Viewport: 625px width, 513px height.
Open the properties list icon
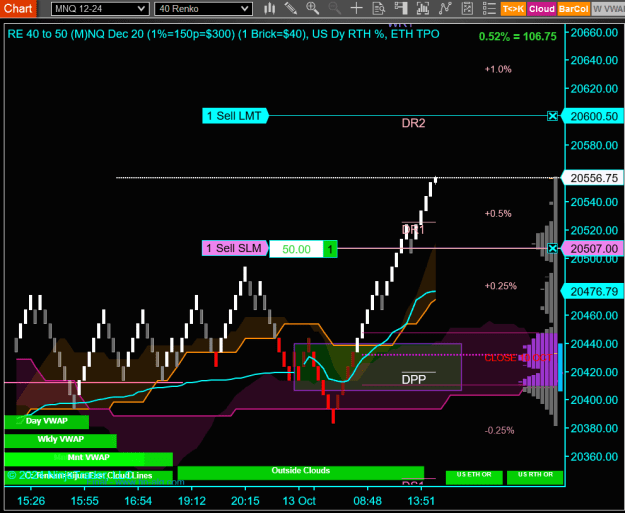click(489, 8)
